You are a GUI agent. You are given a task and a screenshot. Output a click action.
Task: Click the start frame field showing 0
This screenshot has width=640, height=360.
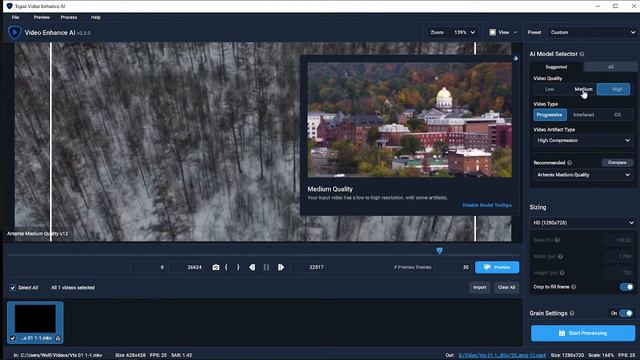[148, 267]
